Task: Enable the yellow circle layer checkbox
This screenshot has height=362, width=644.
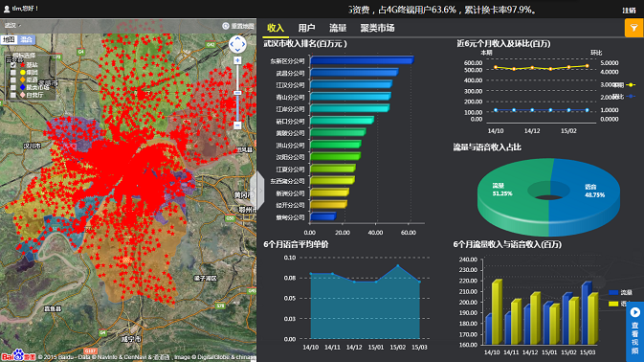Action: point(13,73)
